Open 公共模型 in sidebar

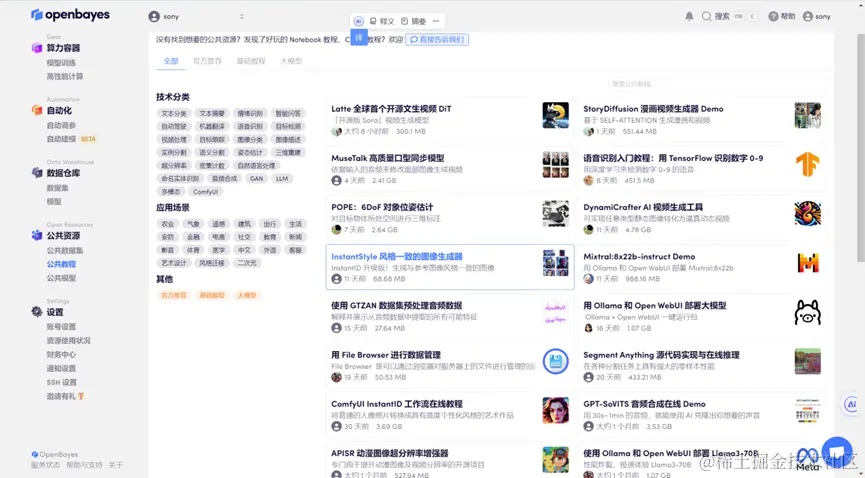coord(61,278)
